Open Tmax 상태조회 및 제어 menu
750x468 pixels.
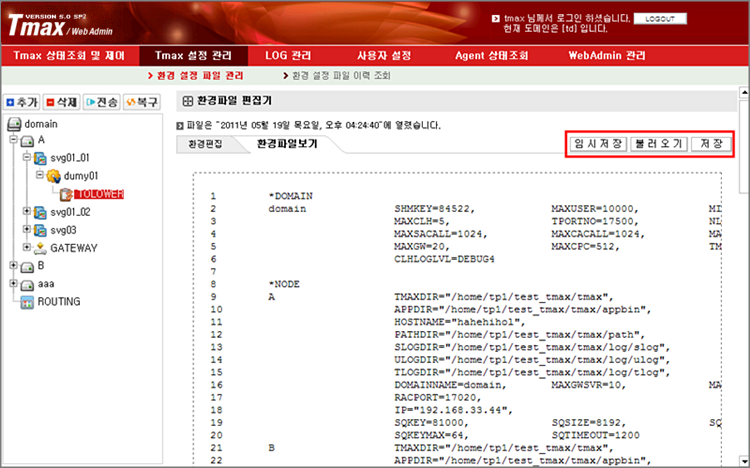(x=69, y=56)
